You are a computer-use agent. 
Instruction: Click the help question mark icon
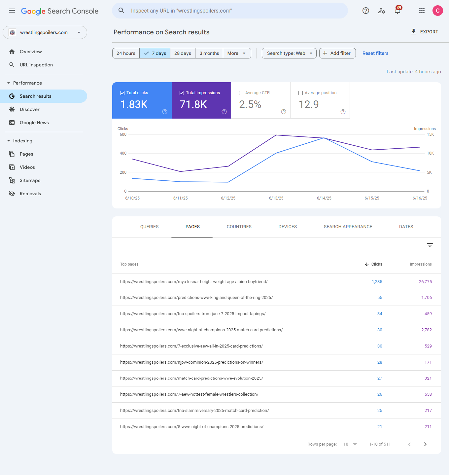(x=366, y=11)
